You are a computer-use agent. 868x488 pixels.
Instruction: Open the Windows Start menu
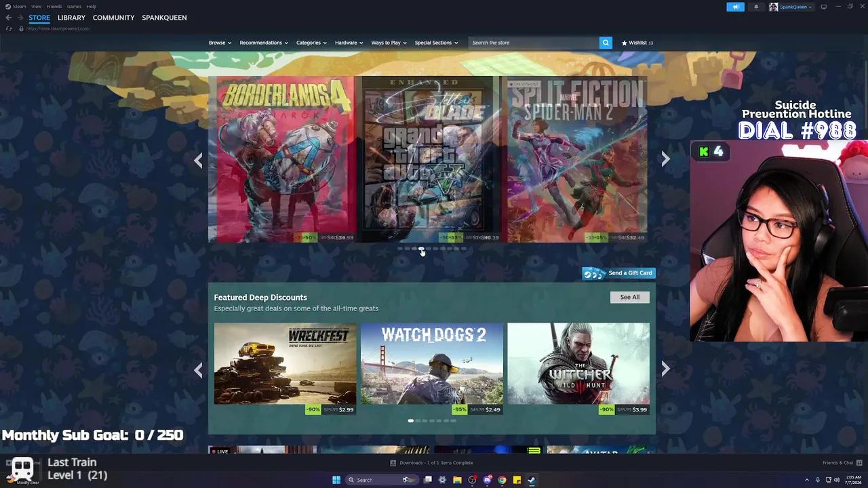pos(336,480)
